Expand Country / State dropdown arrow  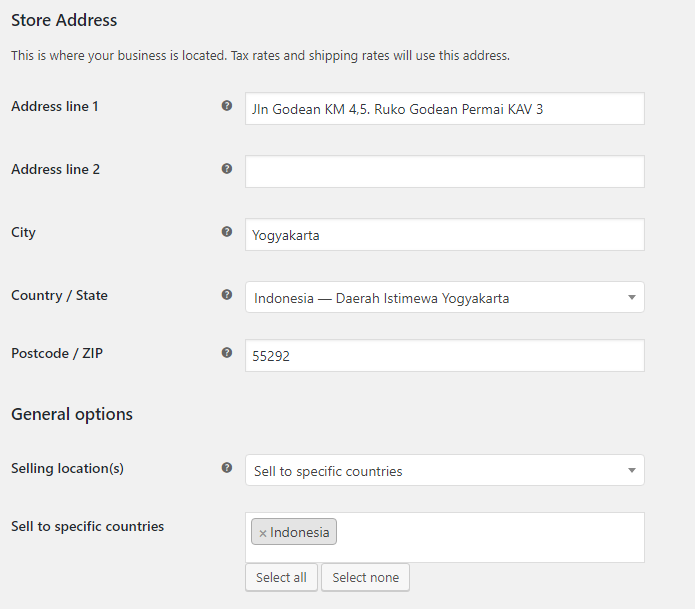(632, 297)
